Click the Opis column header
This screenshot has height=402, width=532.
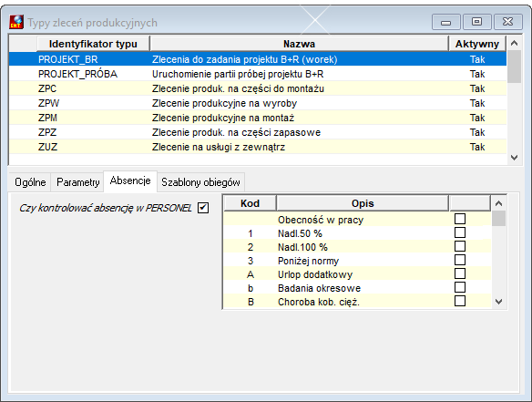(363, 203)
